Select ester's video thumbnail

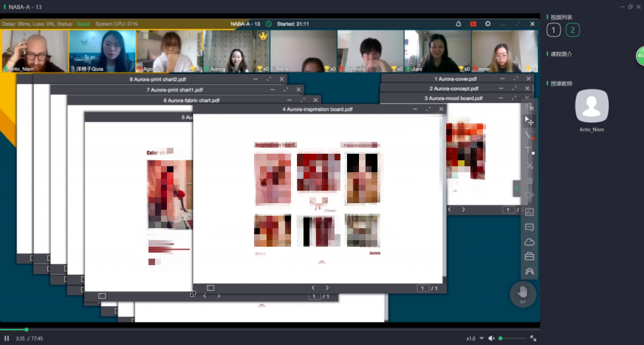point(505,51)
